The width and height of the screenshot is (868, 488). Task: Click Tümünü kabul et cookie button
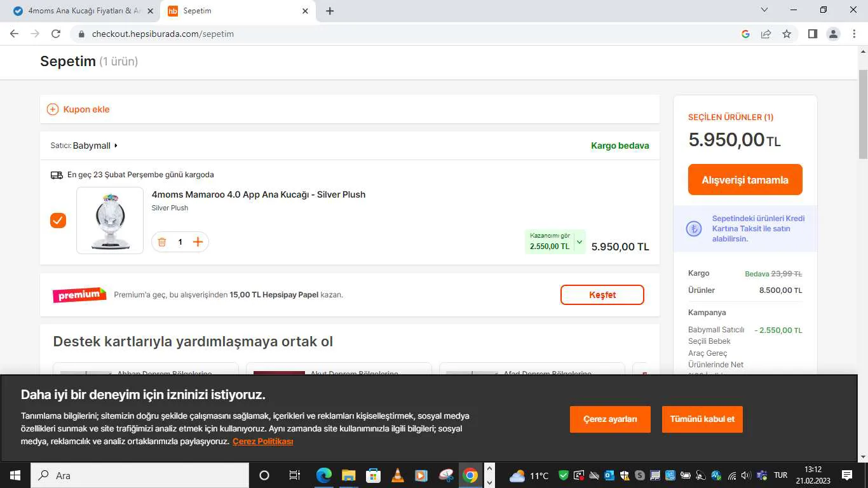[702, 419]
